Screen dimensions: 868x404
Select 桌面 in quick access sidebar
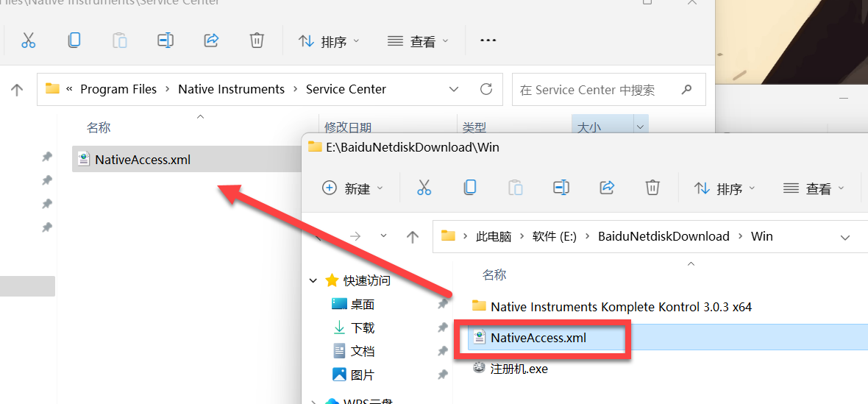362,304
